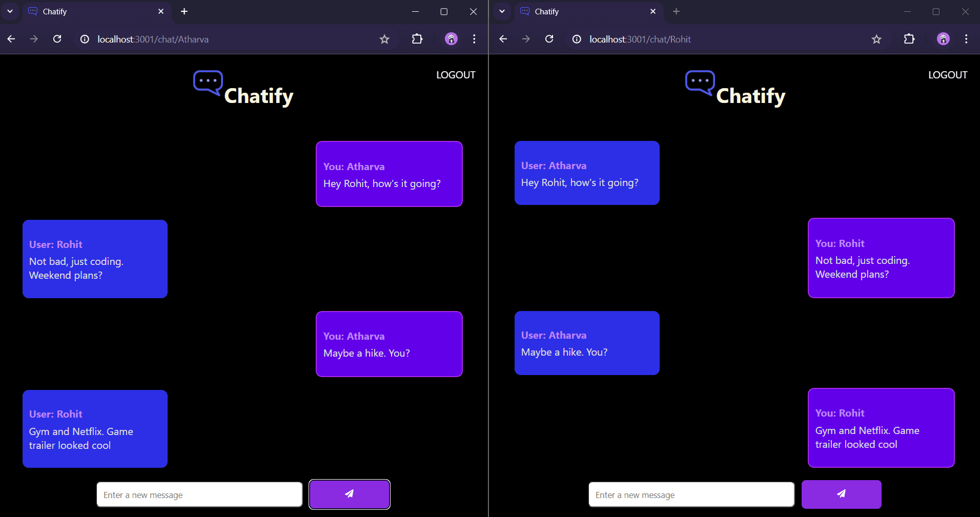
Task: Click the send icon in Rohit's chat window
Action: [x=841, y=494]
